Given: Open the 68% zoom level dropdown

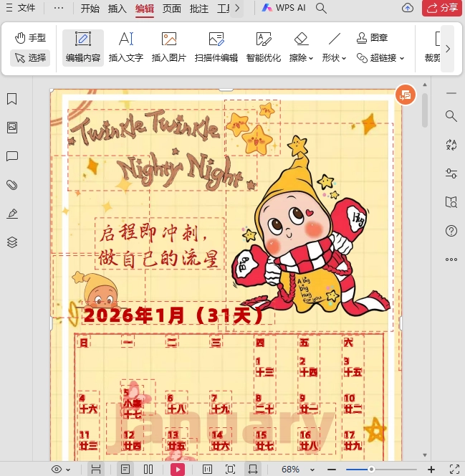Looking at the screenshot, I should 295,469.
